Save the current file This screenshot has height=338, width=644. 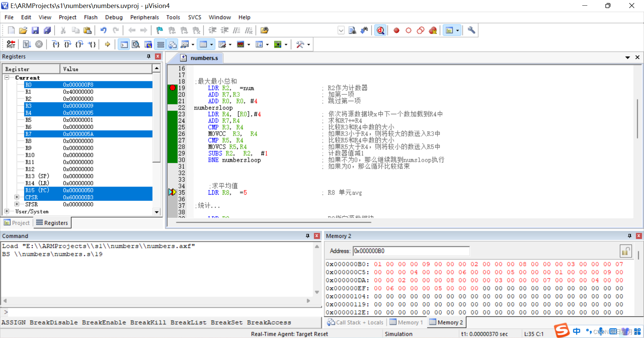coord(35,30)
